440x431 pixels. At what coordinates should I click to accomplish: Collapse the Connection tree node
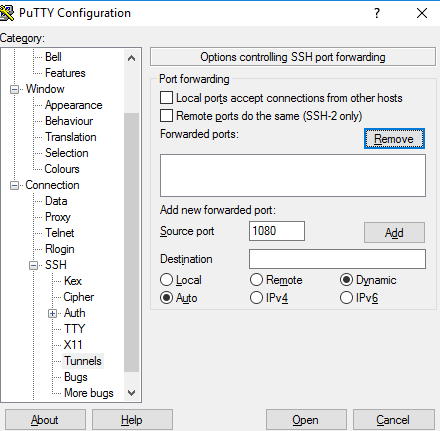click(14, 185)
